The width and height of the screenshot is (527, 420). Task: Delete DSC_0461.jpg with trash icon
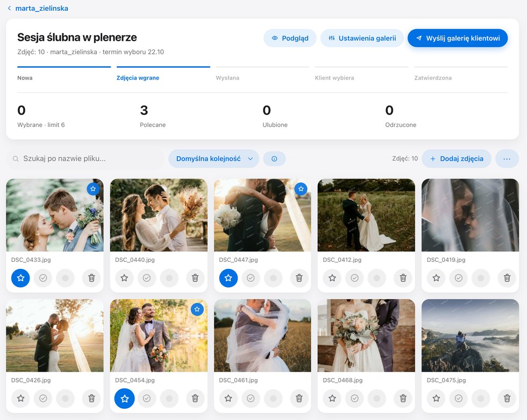pyautogui.click(x=299, y=398)
